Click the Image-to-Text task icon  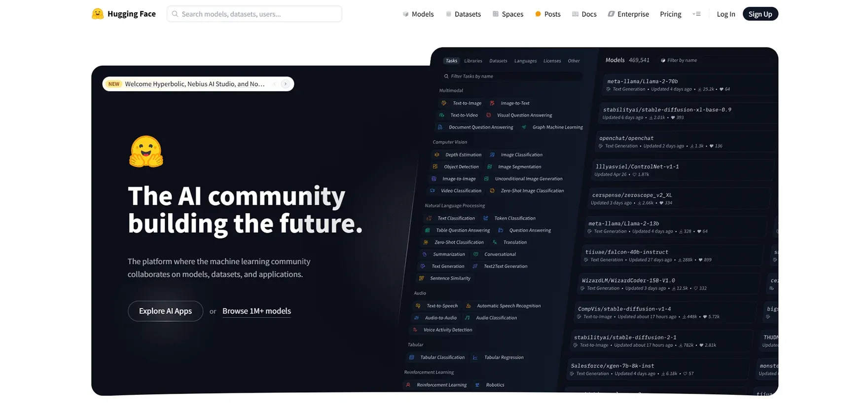[492, 103]
